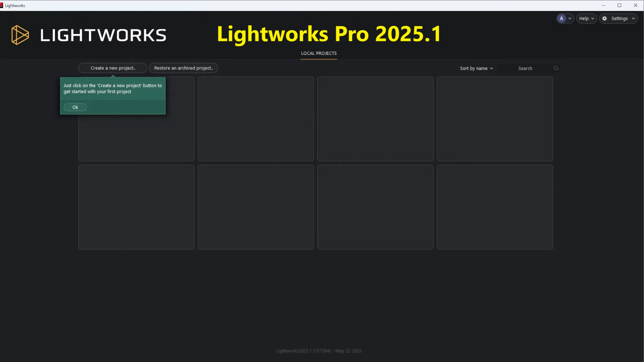Select the second project tile in top row
Viewport: 644px width, 362px height.
(256, 119)
